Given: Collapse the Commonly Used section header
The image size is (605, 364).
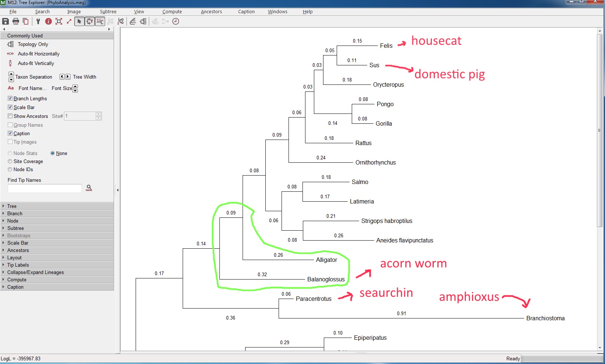Looking at the screenshot, I should click(57, 36).
